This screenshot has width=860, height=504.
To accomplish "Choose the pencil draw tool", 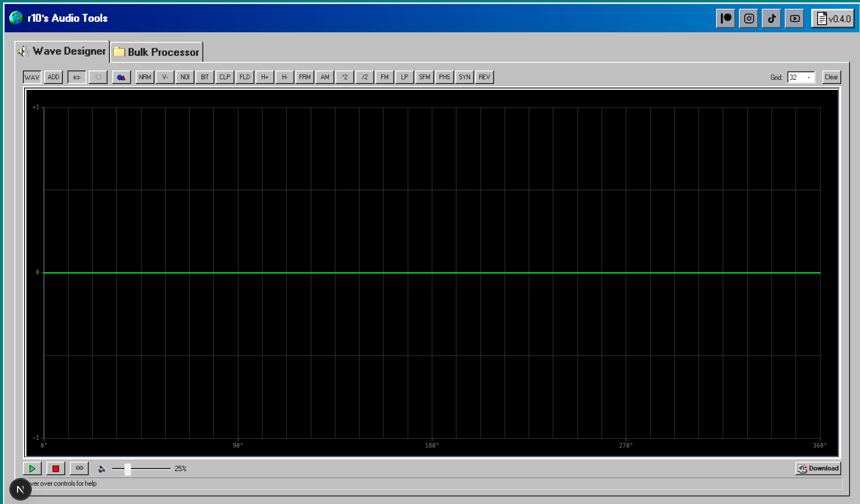I will pyautogui.click(x=77, y=77).
